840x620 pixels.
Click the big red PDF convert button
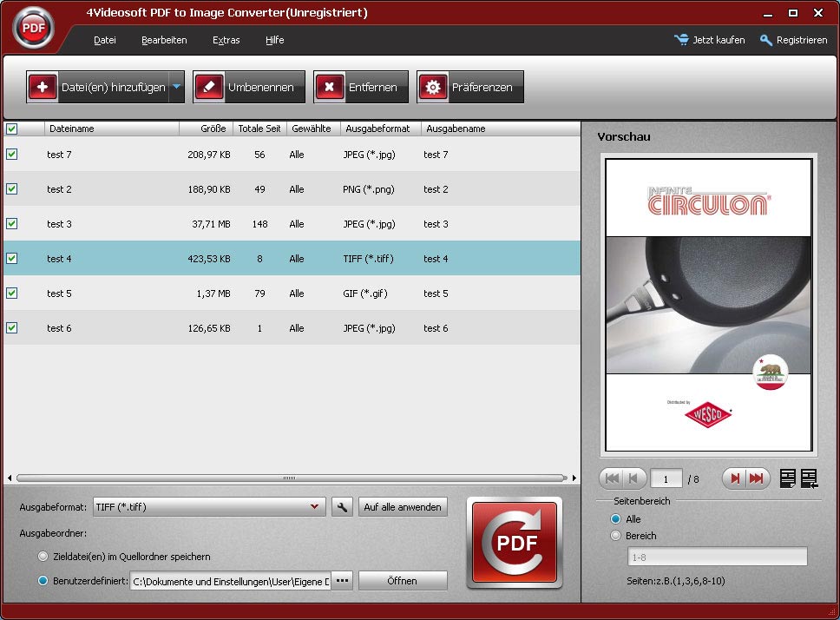coord(514,543)
